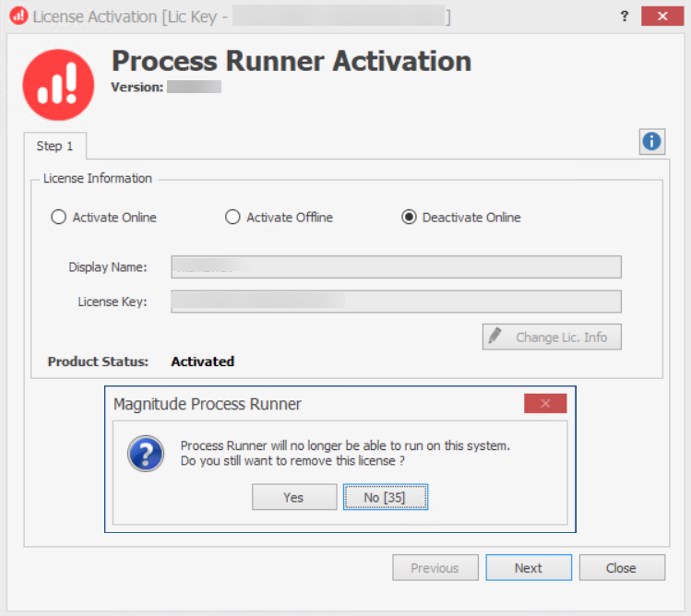Close the Magnitude Process Runner dialog
The image size is (691, 616).
(x=544, y=404)
